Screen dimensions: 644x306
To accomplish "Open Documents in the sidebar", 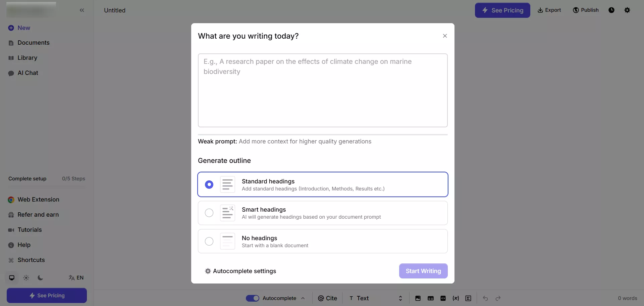I will pos(33,43).
